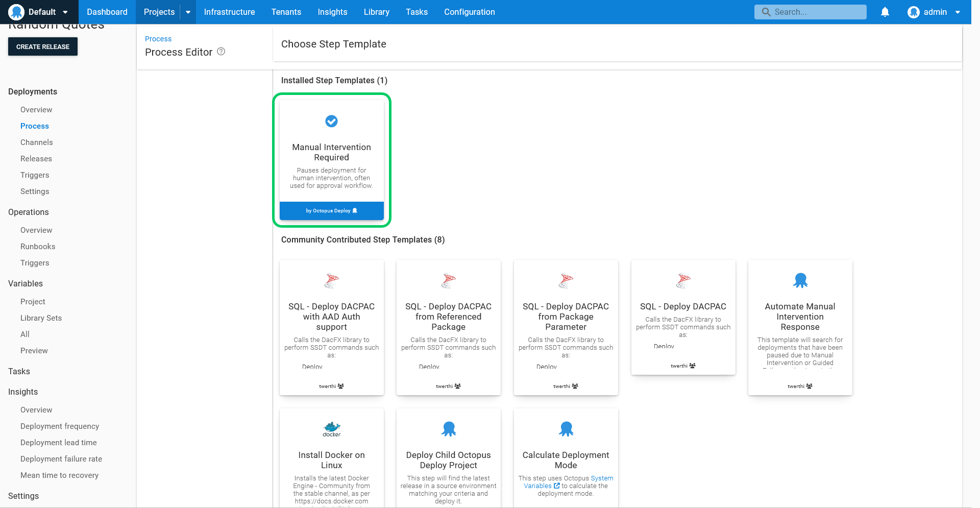Screen dimensions: 980x508
Task: Click Automate Manual Intervention Response octopus icon
Action: [800, 280]
